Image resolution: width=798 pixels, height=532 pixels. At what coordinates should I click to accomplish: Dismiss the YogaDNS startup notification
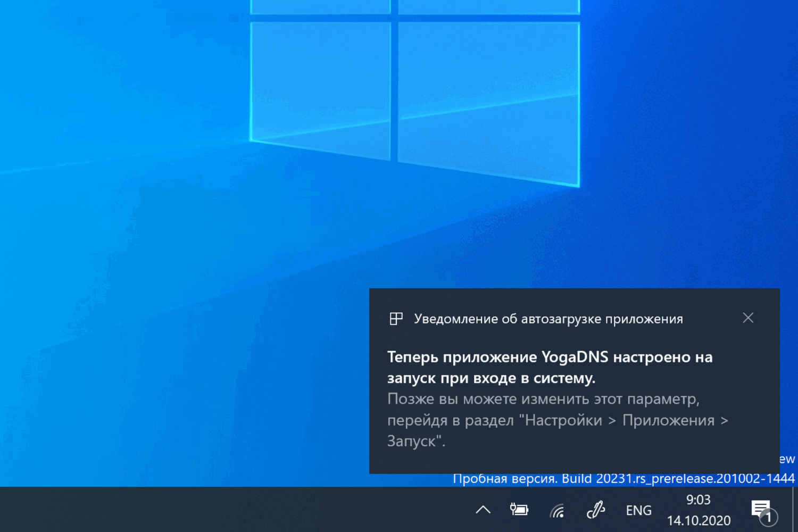748,318
